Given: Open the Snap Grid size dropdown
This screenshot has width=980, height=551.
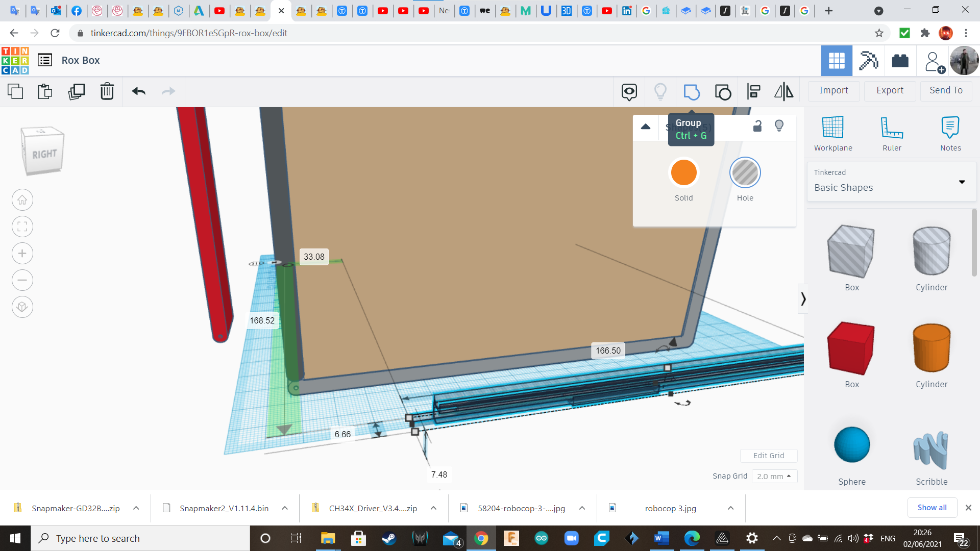Looking at the screenshot, I should (774, 476).
